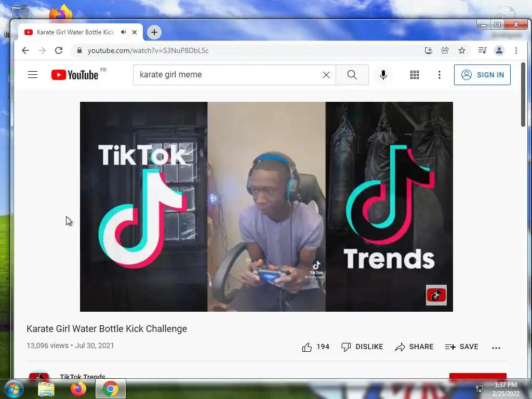Open the Windows Start menu
Image resolution: width=532 pixels, height=399 pixels.
pyautogui.click(x=14, y=389)
